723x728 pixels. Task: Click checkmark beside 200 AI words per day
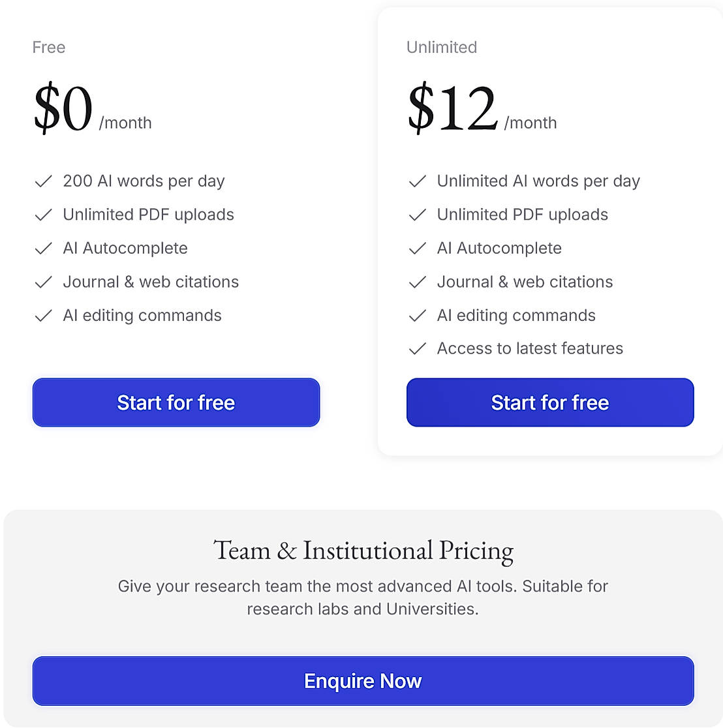tap(43, 181)
